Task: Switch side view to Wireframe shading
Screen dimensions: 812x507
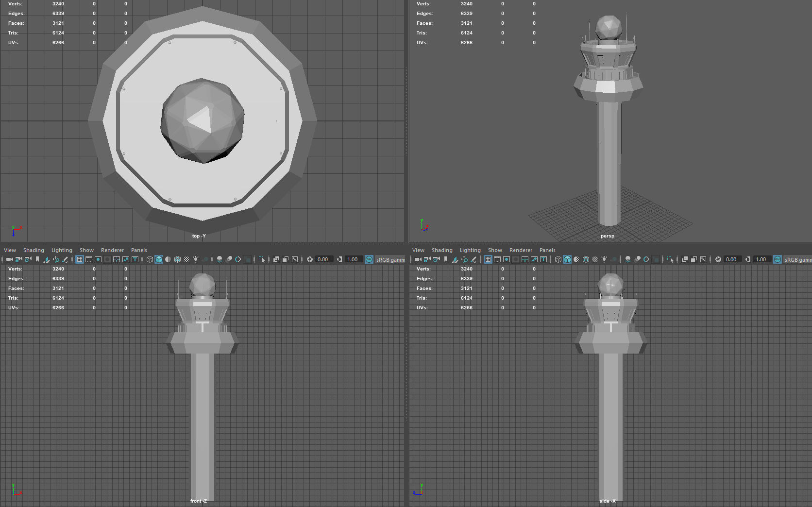Action: tap(558, 259)
